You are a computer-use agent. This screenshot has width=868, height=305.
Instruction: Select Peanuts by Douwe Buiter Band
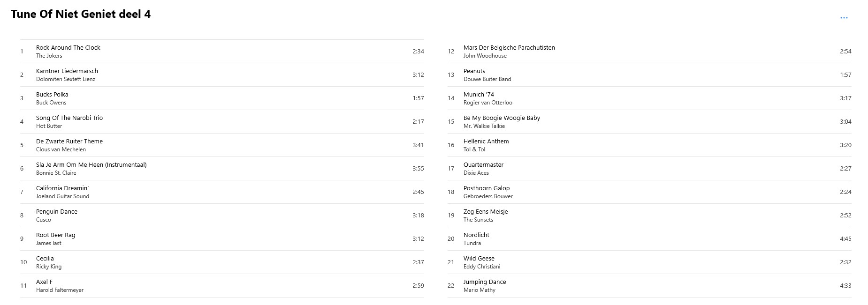[649, 75]
